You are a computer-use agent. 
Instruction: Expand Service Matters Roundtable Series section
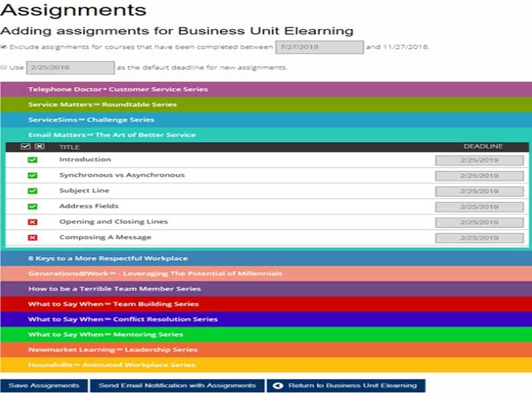102,104
